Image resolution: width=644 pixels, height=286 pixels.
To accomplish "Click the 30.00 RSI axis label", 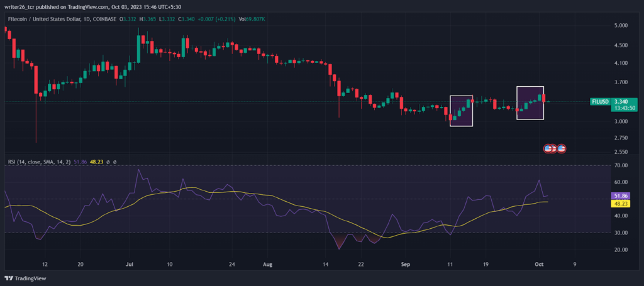I will (620, 233).
